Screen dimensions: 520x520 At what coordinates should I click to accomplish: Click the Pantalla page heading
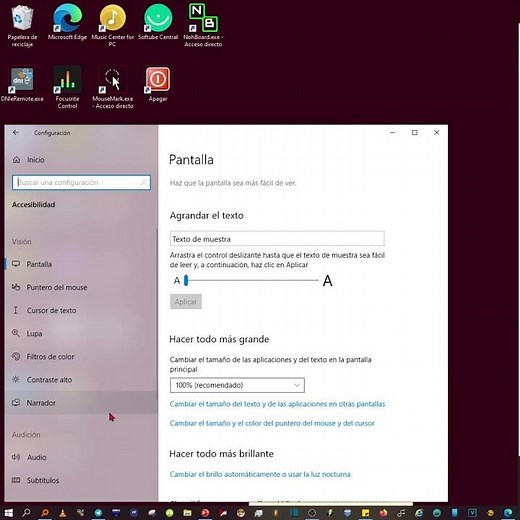pos(191,160)
